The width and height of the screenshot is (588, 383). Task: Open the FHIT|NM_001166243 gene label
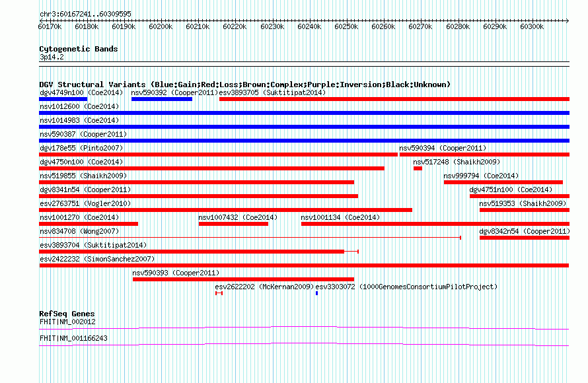point(73,338)
